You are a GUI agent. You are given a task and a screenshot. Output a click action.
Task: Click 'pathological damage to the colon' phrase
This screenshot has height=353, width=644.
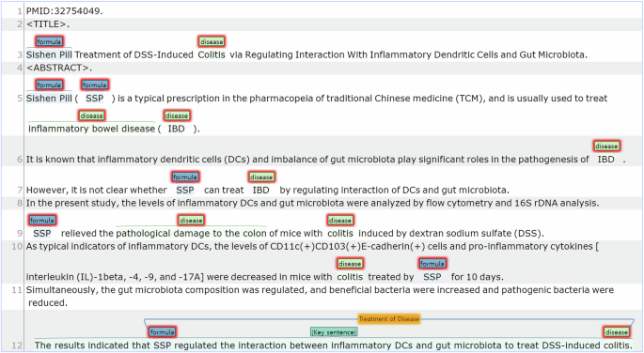tap(192, 234)
